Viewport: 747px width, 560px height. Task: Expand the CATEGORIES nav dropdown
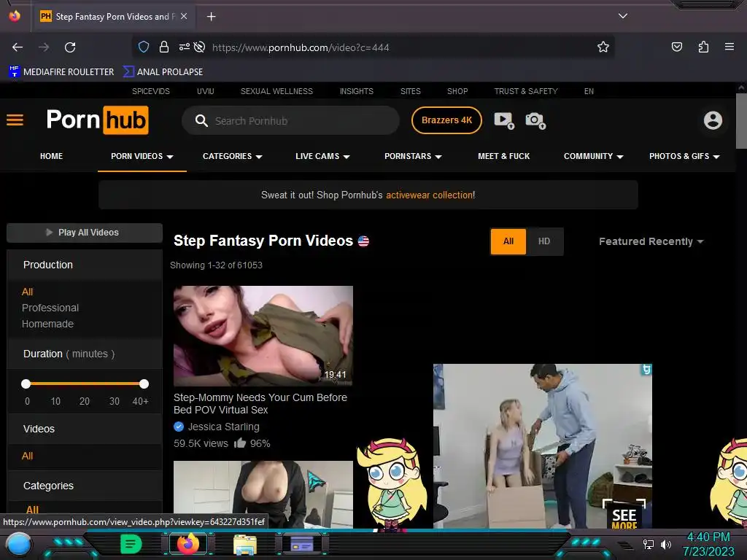pyautogui.click(x=233, y=156)
